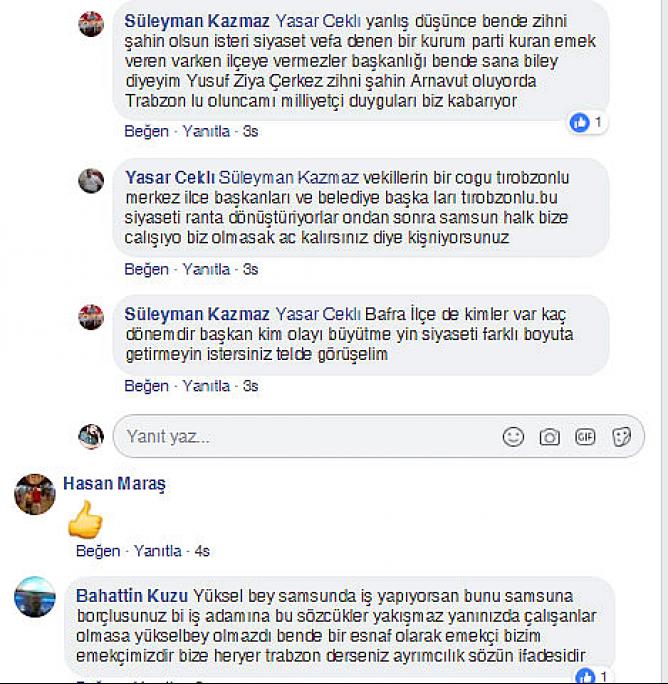Click Hasan Maraş's thumbs-up emoji
This screenshot has width=668, height=684.
pos(86,520)
